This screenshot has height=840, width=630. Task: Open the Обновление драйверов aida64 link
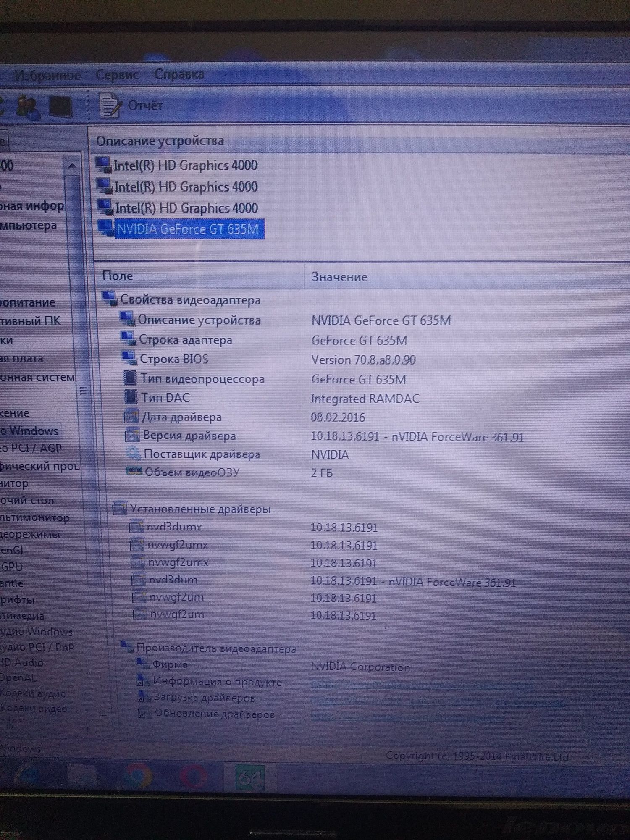click(408, 717)
